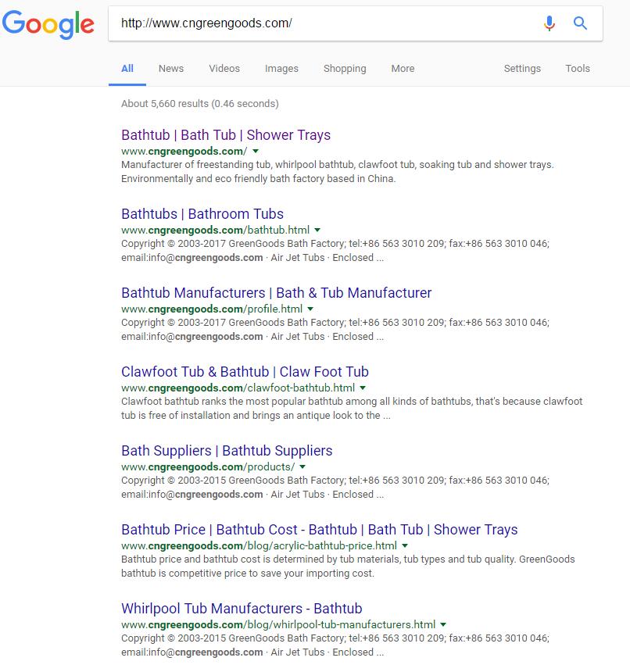Click the green URL www.cngreengoods.com/profile.html
The image size is (630, 672).
[x=212, y=309]
